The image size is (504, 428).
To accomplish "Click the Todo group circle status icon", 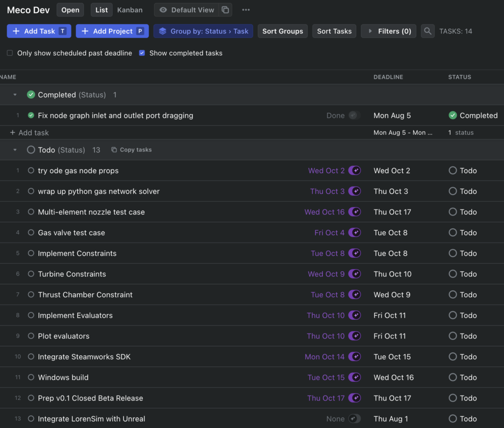I will click(31, 150).
